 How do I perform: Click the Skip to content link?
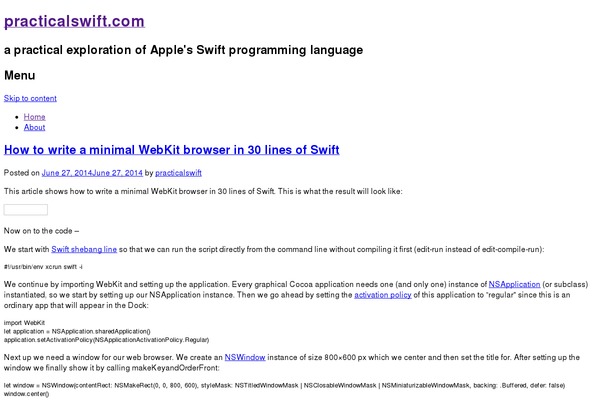coord(30,98)
